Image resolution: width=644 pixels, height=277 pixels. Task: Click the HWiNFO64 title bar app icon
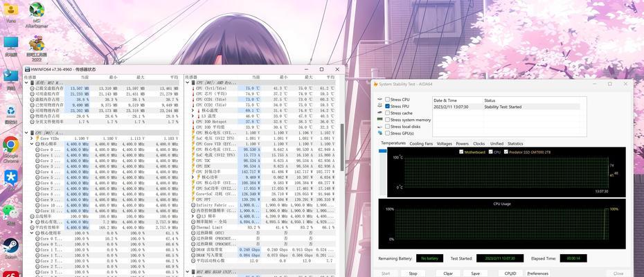click(27, 69)
